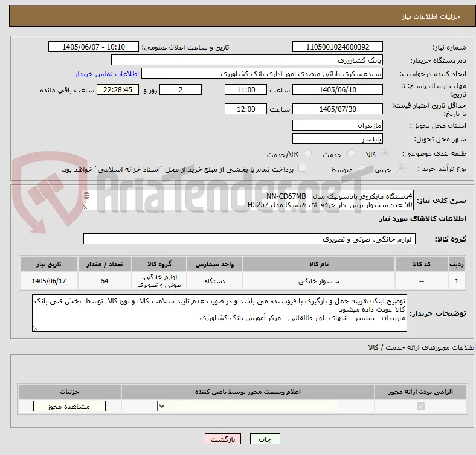Image resolution: width=476 pixels, height=455 pixels.
Task: Click the جزئیات column header
Action: [x=69, y=392]
